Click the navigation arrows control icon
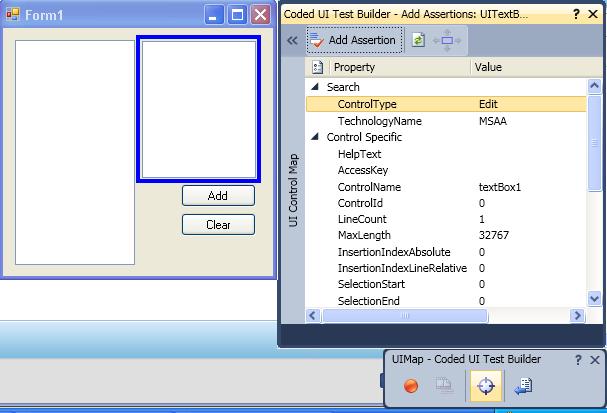The image size is (607, 413). tap(446, 40)
